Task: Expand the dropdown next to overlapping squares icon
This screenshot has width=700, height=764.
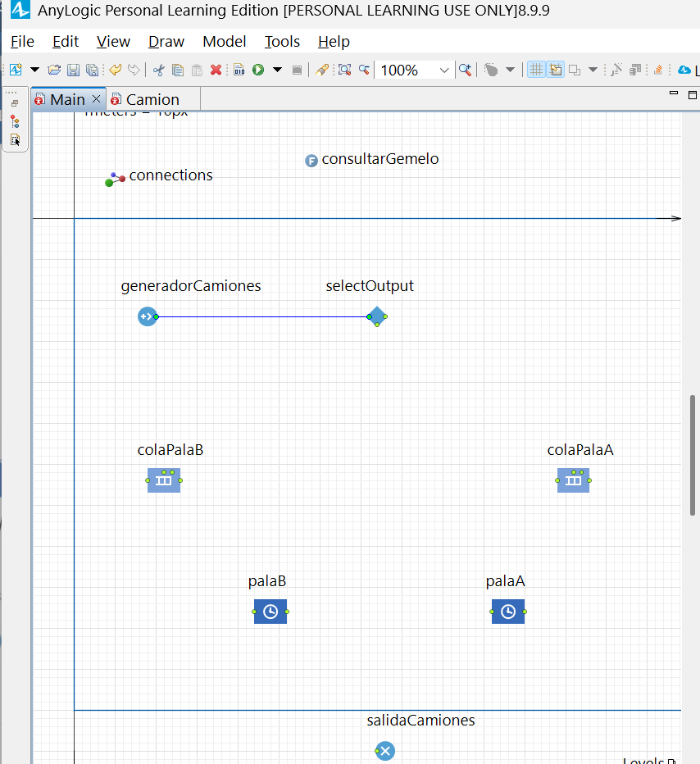Action: click(x=593, y=70)
